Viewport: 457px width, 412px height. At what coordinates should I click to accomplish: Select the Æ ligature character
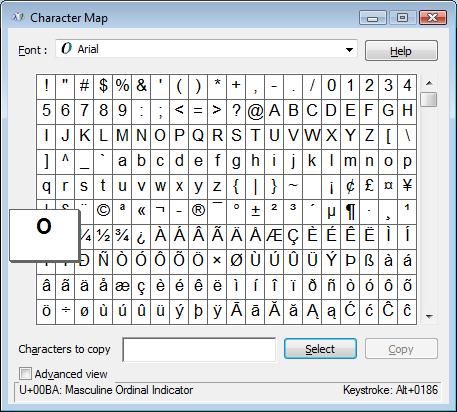click(x=274, y=237)
